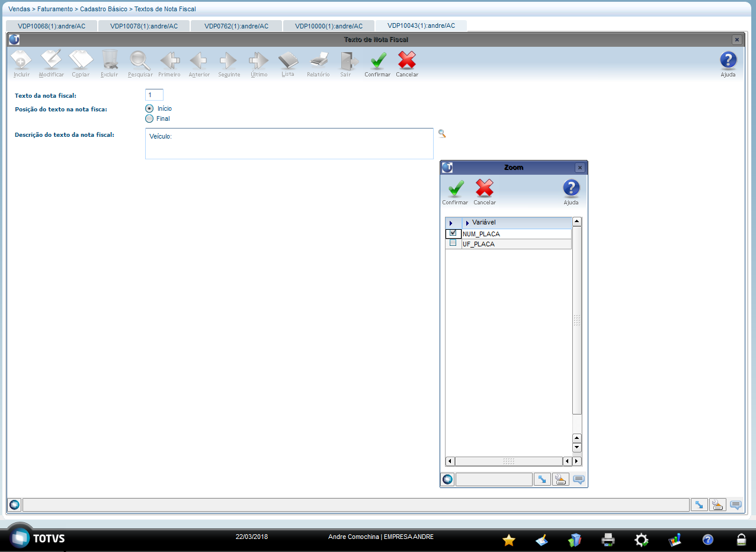Click the main status-bar keyboard icon
Image resolution: width=756 pixels, height=552 pixels.
click(x=717, y=505)
